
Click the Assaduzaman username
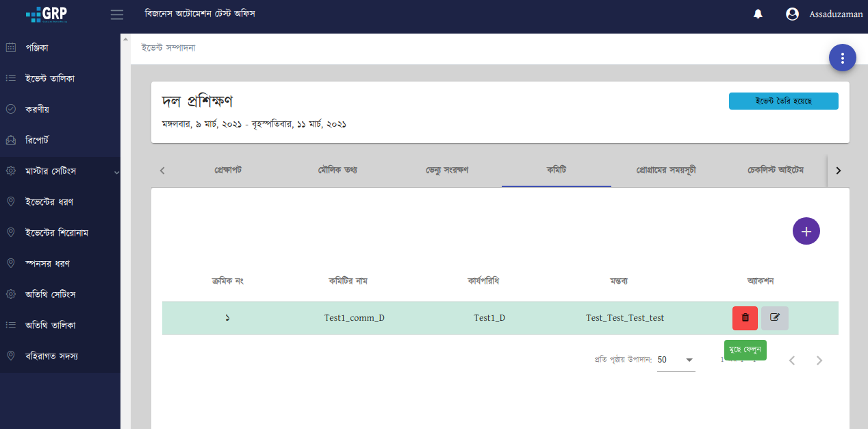coord(836,14)
